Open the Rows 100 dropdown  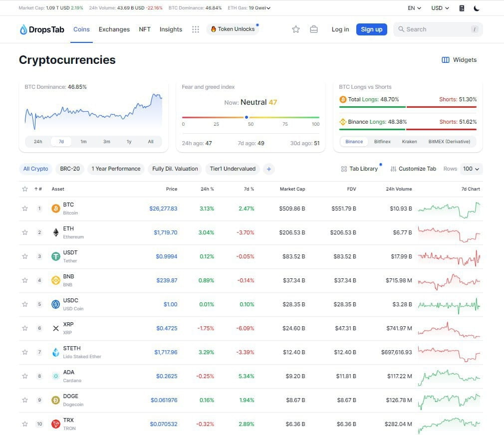coord(471,169)
